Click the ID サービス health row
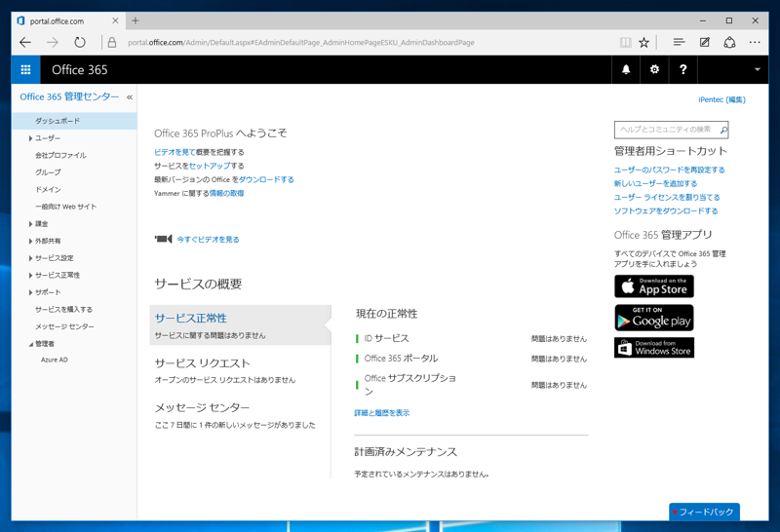 click(471, 339)
